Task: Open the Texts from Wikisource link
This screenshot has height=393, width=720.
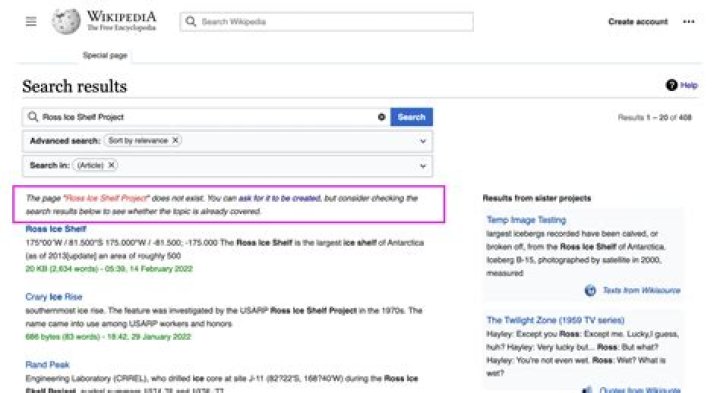Action: [641, 290]
